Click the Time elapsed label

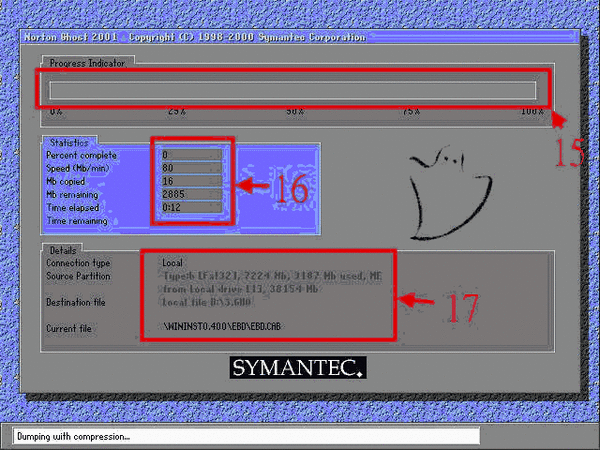73,208
